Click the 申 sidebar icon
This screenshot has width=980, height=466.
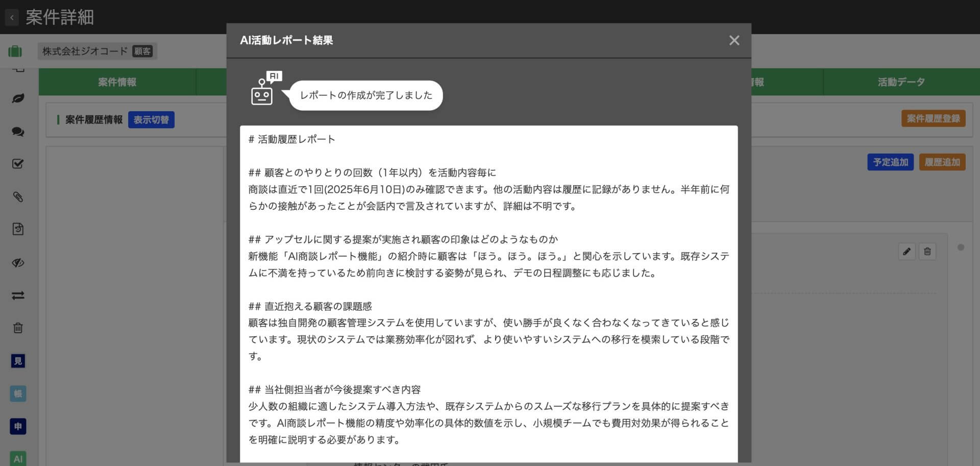(x=18, y=426)
